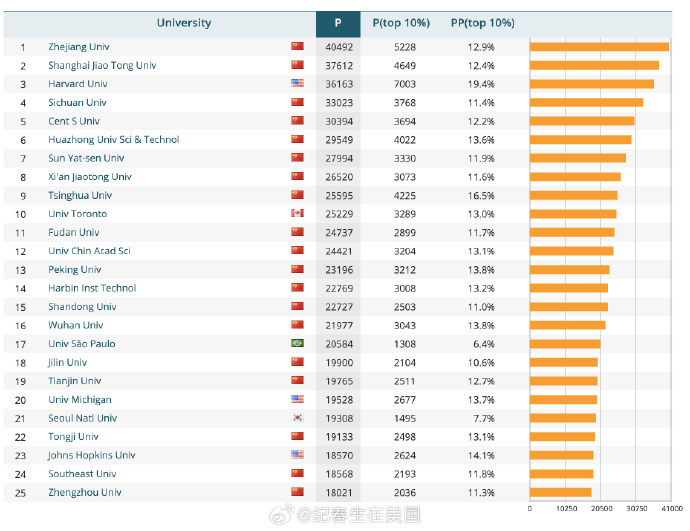Click the US flag beside Univ Michigan
This screenshot has height=531, width=690.
tap(297, 400)
